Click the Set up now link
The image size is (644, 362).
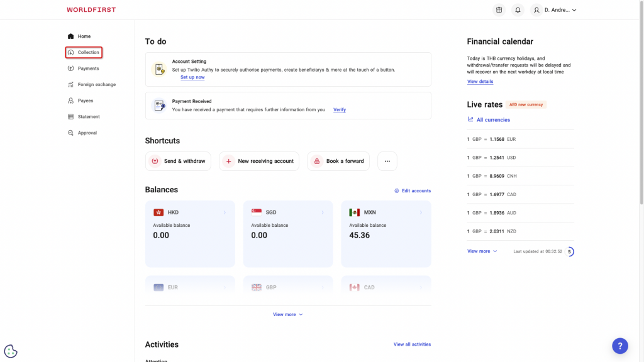click(x=192, y=77)
